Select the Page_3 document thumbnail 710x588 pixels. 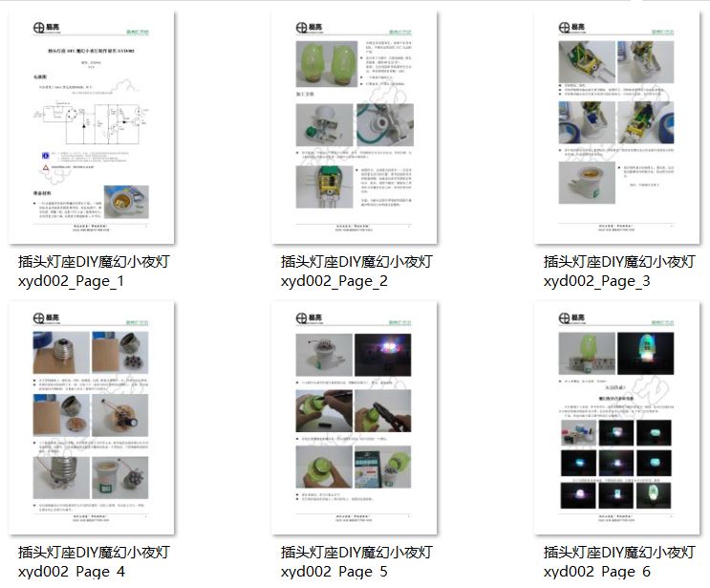(x=616, y=127)
